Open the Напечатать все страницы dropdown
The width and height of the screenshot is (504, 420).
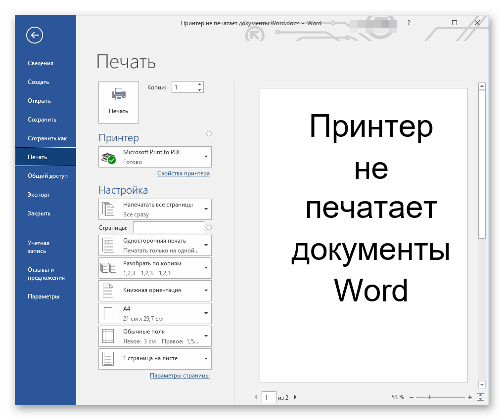coord(155,209)
